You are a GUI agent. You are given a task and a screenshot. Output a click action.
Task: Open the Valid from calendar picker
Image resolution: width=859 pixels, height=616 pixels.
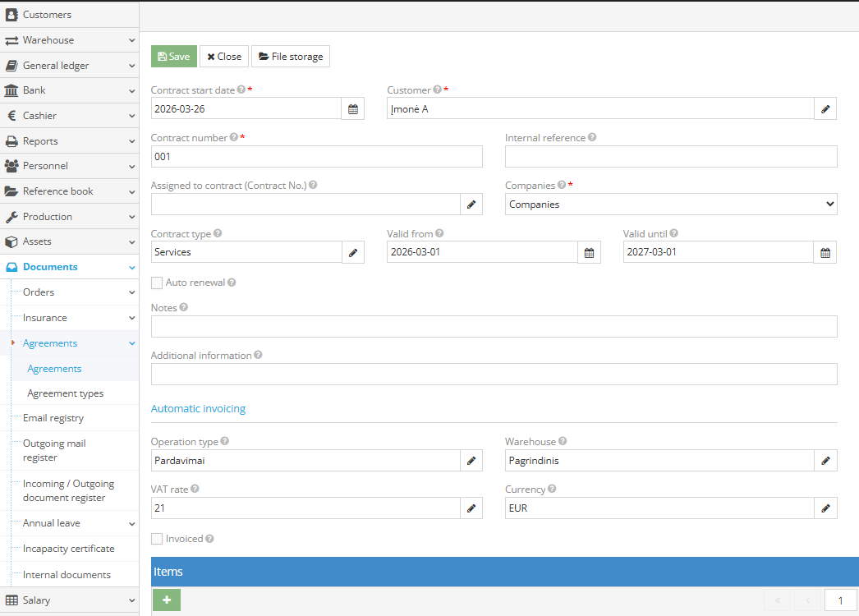589,252
